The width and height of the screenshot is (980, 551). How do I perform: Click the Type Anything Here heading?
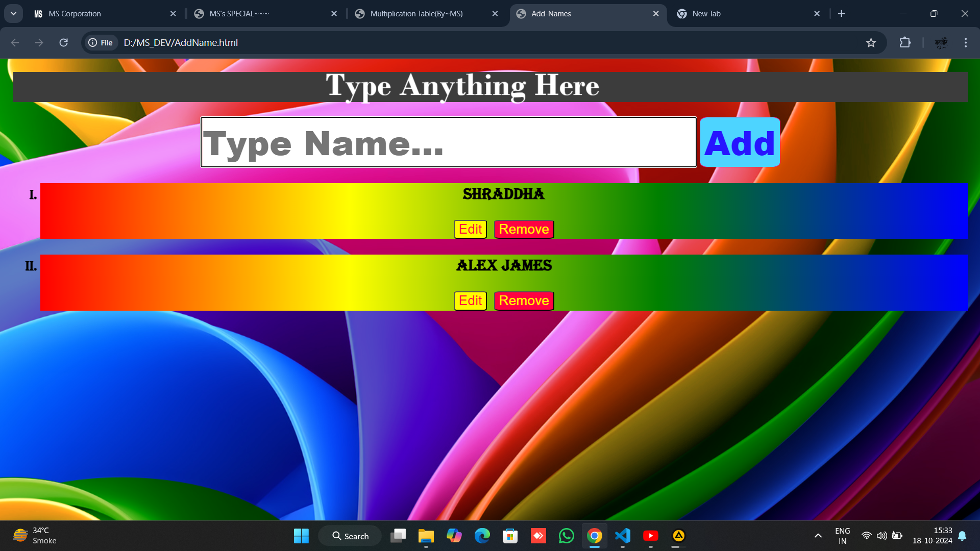click(462, 86)
